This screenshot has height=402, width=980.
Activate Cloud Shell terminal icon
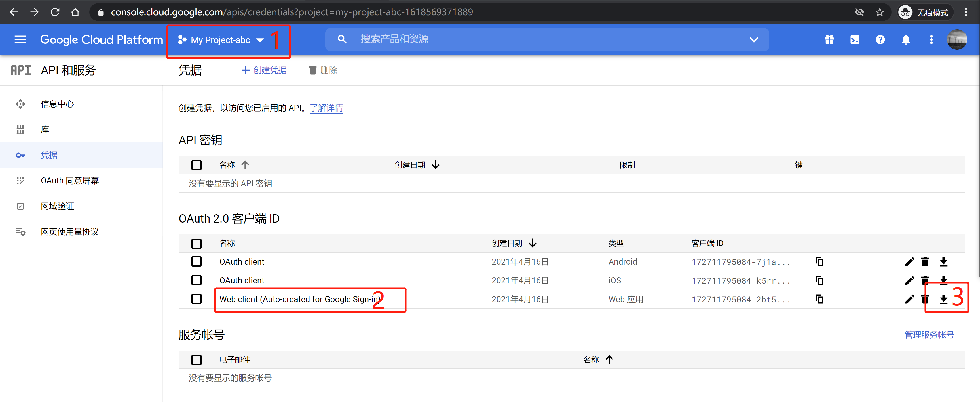pyautogui.click(x=855, y=40)
